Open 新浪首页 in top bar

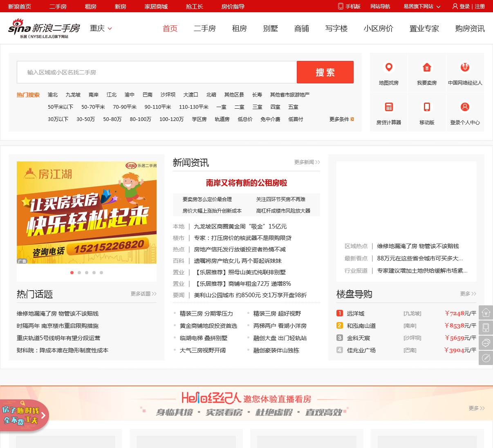[20, 6]
